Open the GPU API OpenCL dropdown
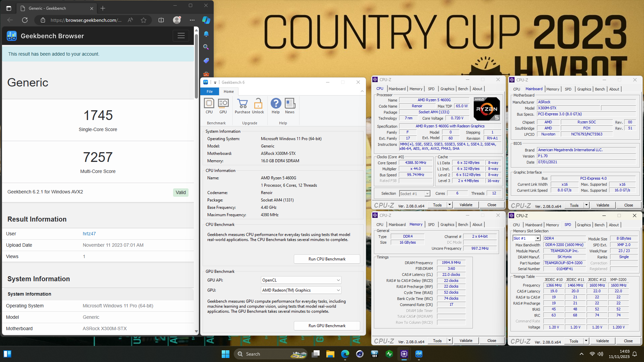This screenshot has height=362, width=644. [x=301, y=280]
